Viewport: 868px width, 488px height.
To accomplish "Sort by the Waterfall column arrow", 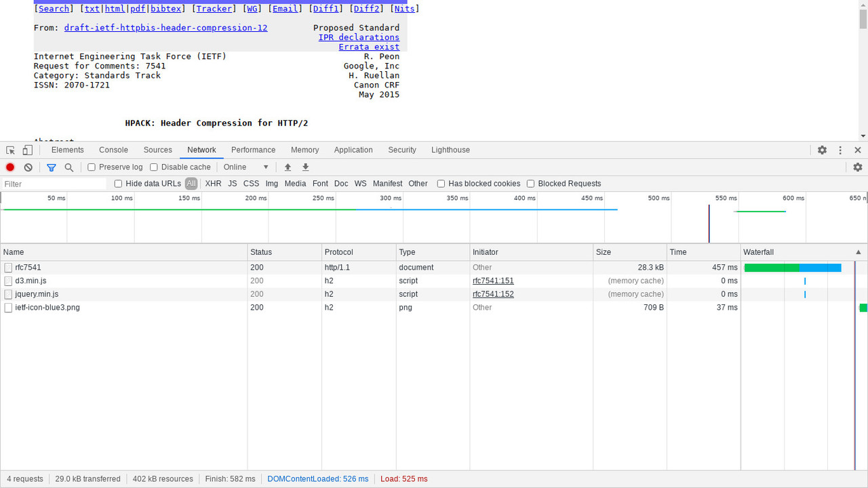I will tap(859, 252).
